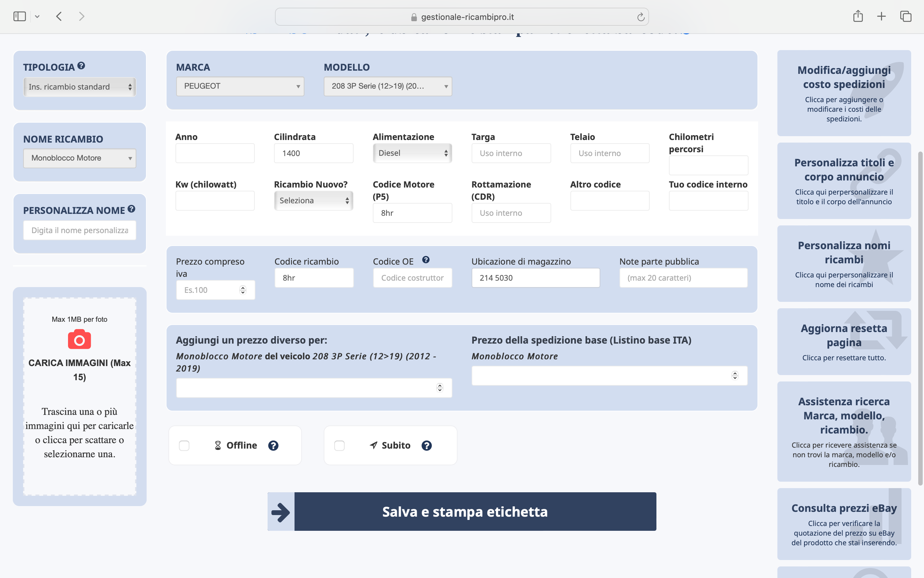Go back to the previous page
Image resolution: width=924 pixels, height=578 pixels.
pos(59,16)
